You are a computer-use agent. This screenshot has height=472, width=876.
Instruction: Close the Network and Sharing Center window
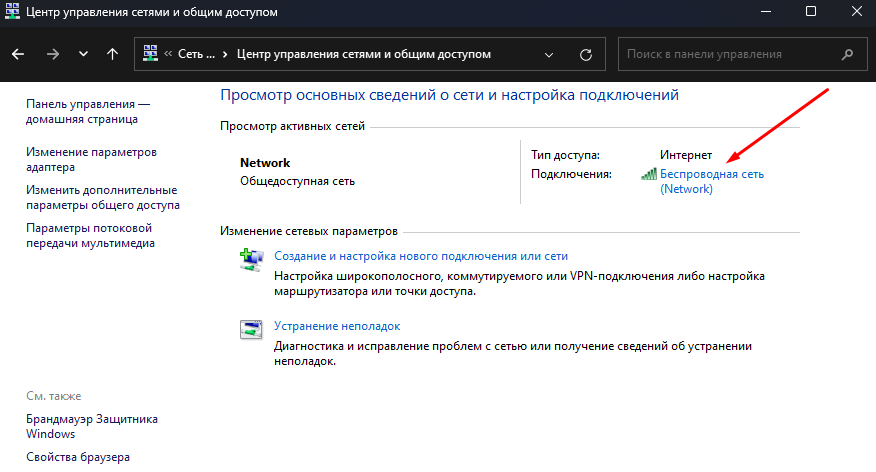856,12
